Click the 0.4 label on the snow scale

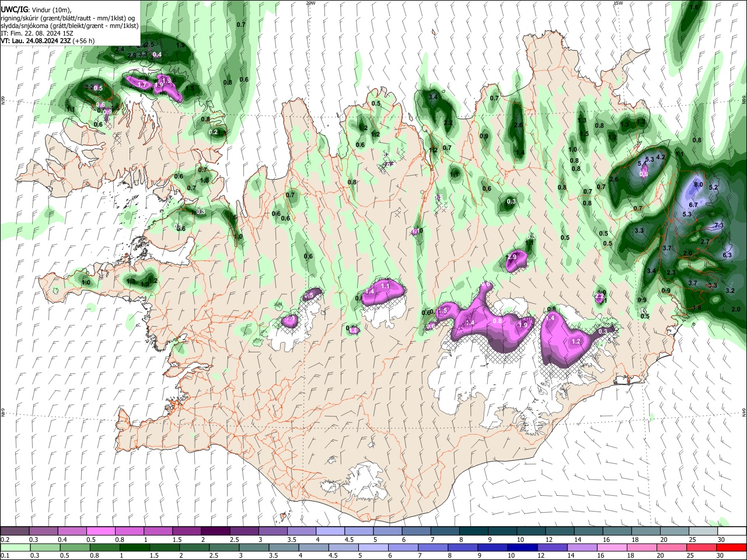(62, 540)
